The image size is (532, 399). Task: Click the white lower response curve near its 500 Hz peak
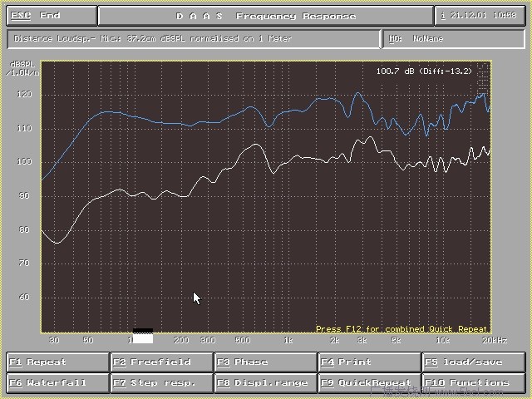coord(256,145)
